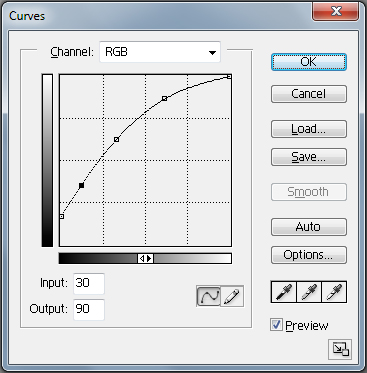The image size is (367, 373).
Task: Choose the smooth curve point-edit mode
Action: (x=208, y=296)
